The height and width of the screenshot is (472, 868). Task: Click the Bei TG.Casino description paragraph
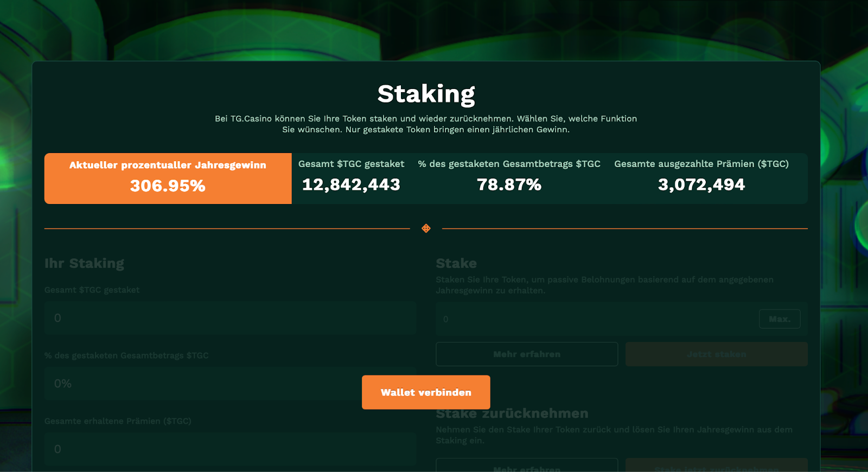[x=426, y=124]
